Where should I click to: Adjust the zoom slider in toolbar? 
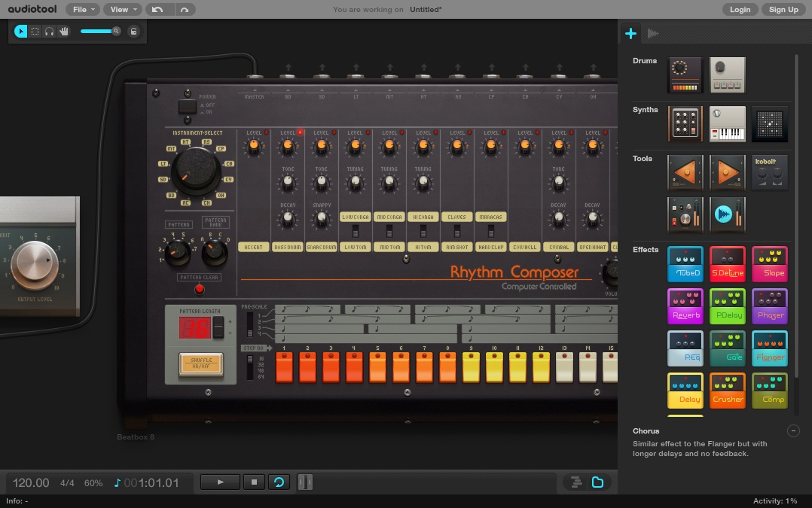100,32
